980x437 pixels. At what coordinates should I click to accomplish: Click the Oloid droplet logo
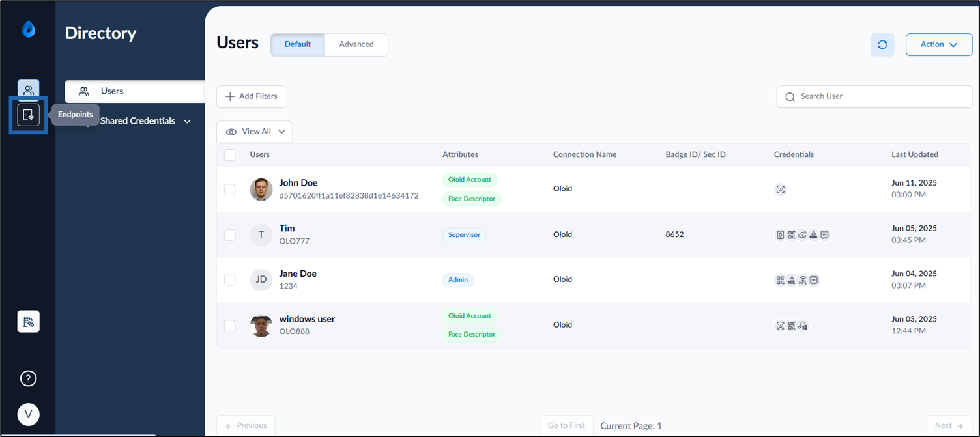coord(28,29)
